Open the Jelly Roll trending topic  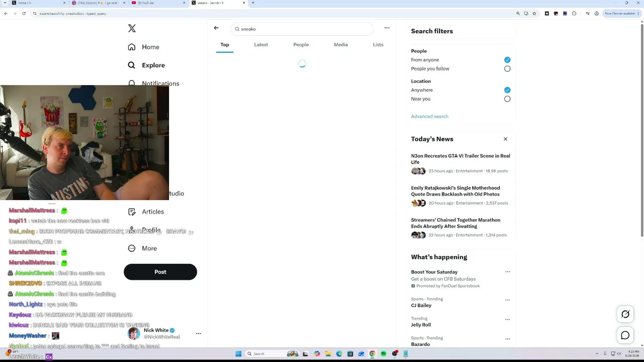tap(421, 325)
